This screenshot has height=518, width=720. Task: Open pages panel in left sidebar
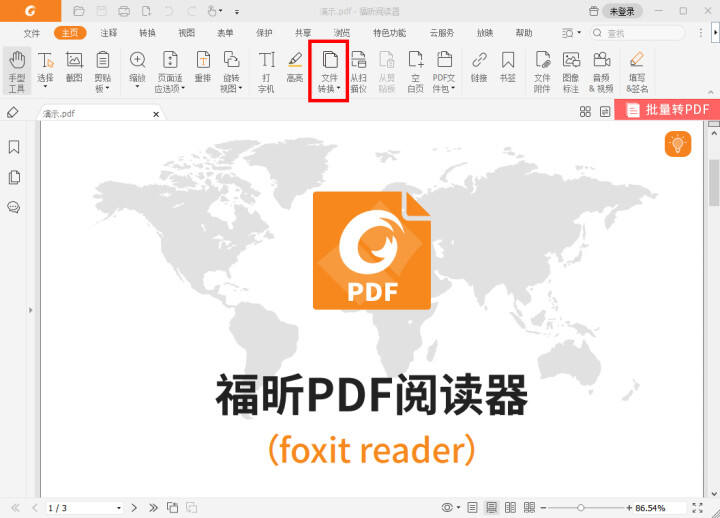point(14,177)
